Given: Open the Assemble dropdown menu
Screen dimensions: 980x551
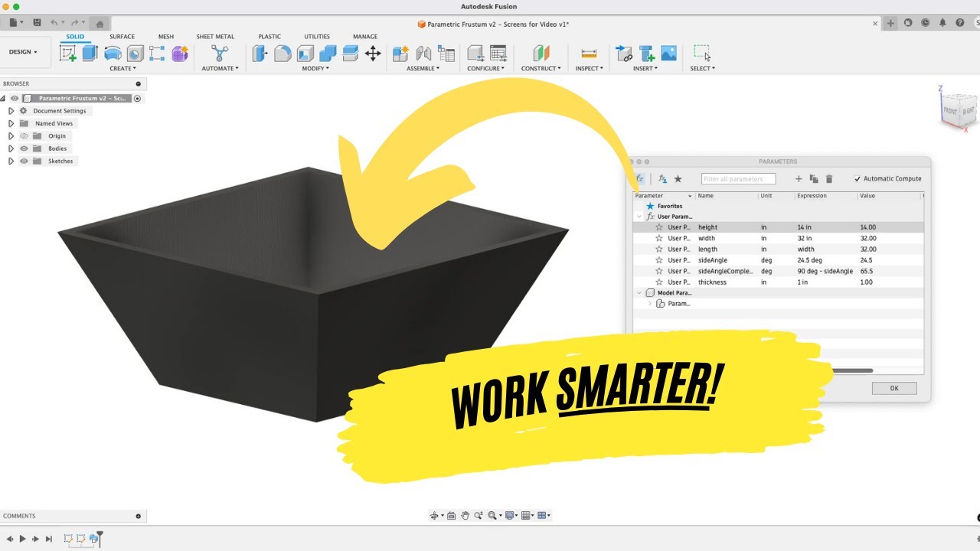Looking at the screenshot, I should [x=423, y=68].
